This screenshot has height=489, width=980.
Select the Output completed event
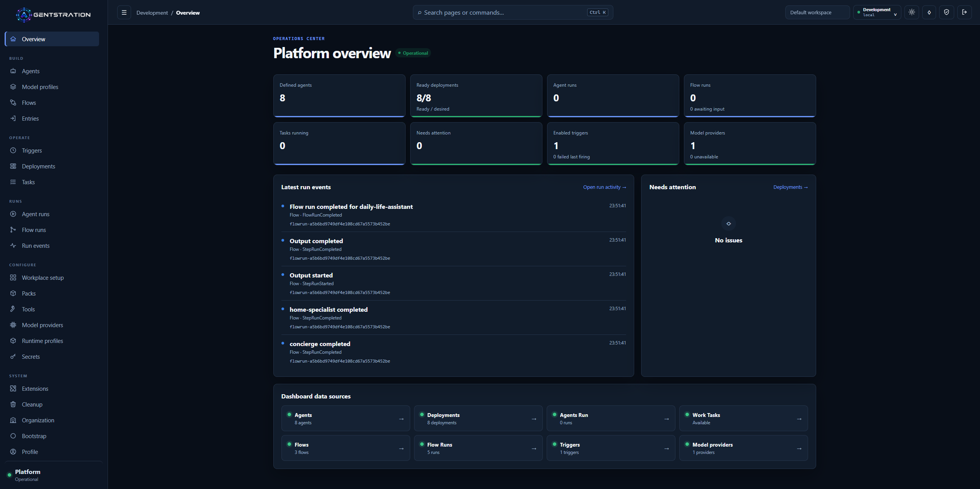[x=454, y=249]
